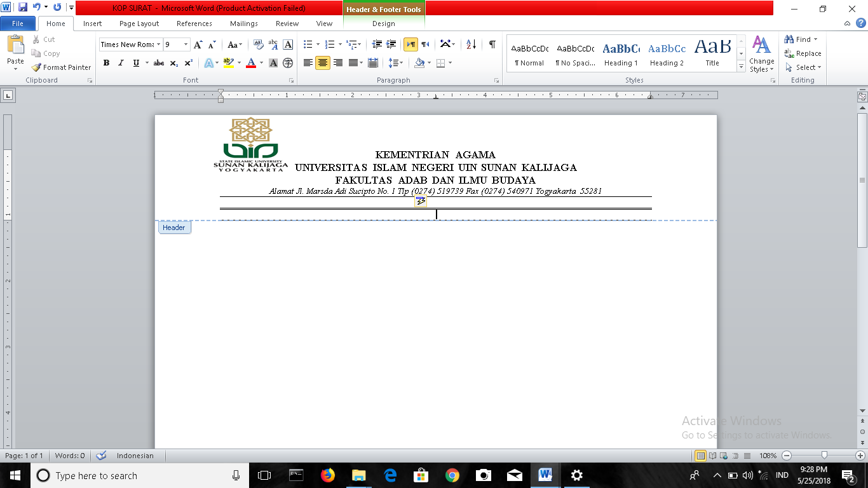Apply yellow text highlight color

tap(229, 63)
